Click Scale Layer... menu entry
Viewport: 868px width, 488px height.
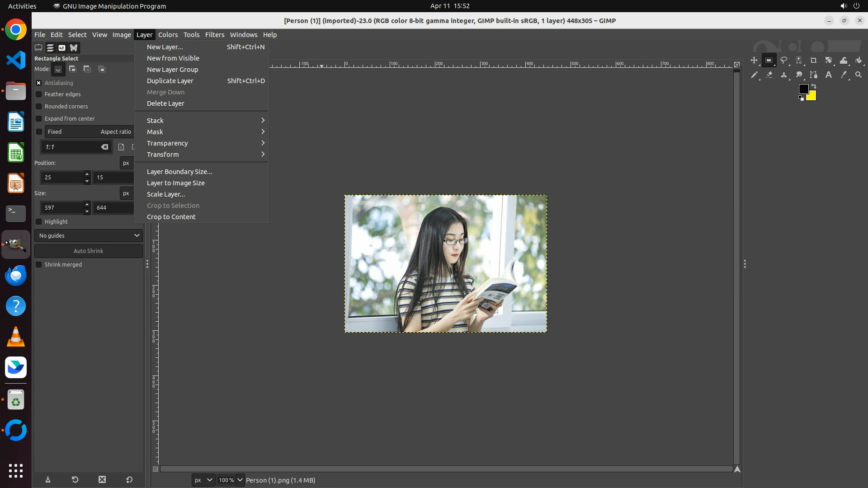[166, 194]
